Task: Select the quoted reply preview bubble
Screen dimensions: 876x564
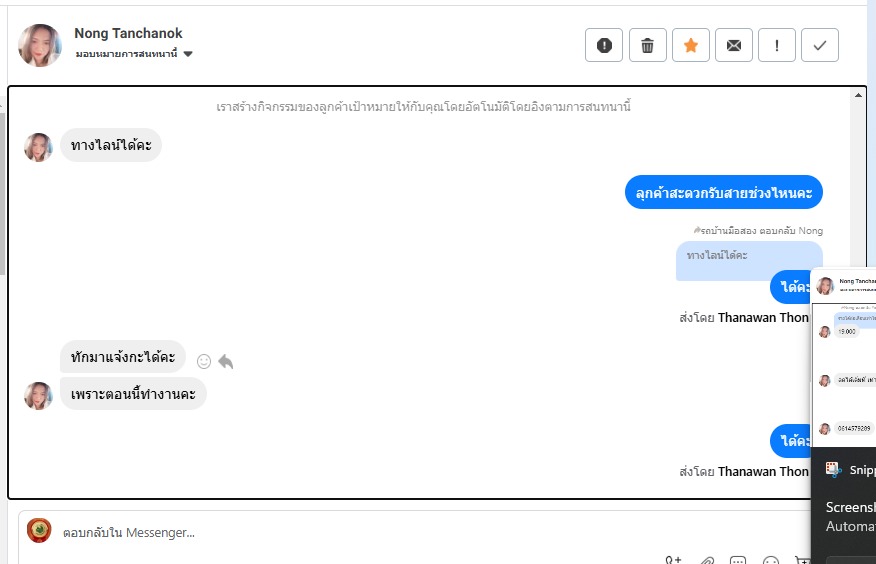Action: [x=749, y=260]
